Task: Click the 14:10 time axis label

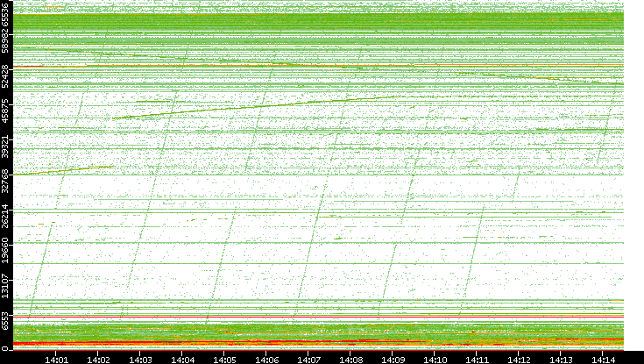Action: tap(435, 358)
